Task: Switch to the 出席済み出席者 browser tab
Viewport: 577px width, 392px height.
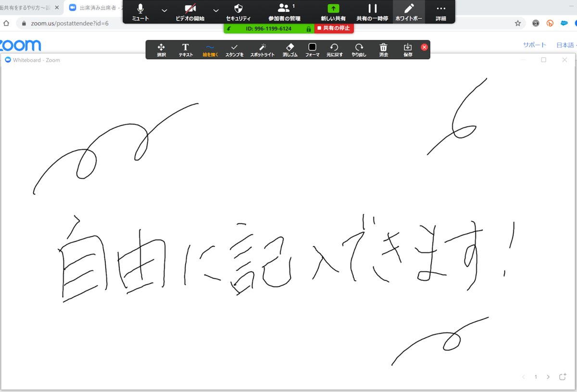Action: [94, 8]
